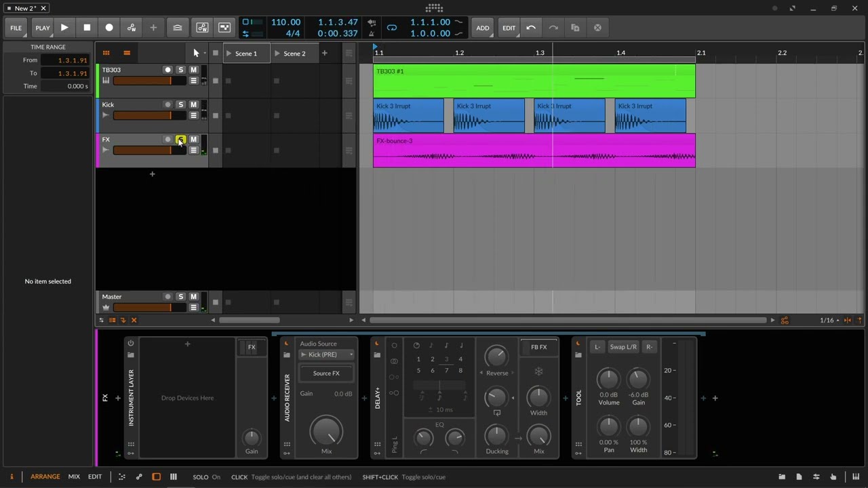868x488 pixels.
Task: Toggle arranger overdub layers icon
Action: pos(177,28)
